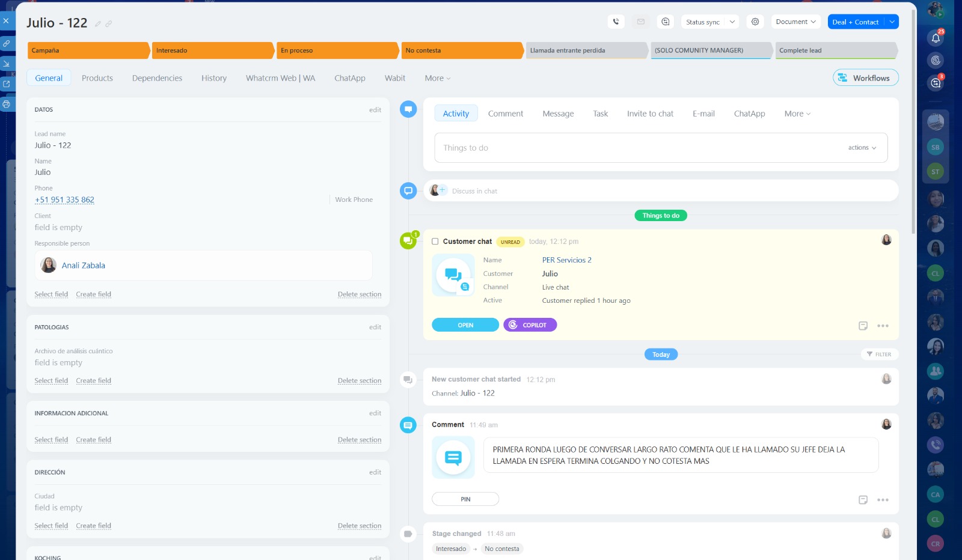Click the chat history icon in header

(x=666, y=22)
